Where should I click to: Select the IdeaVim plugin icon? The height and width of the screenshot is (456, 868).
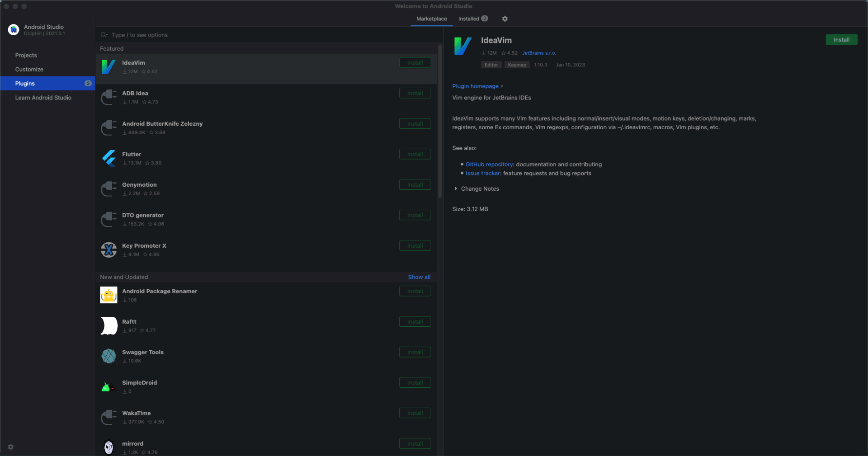108,67
